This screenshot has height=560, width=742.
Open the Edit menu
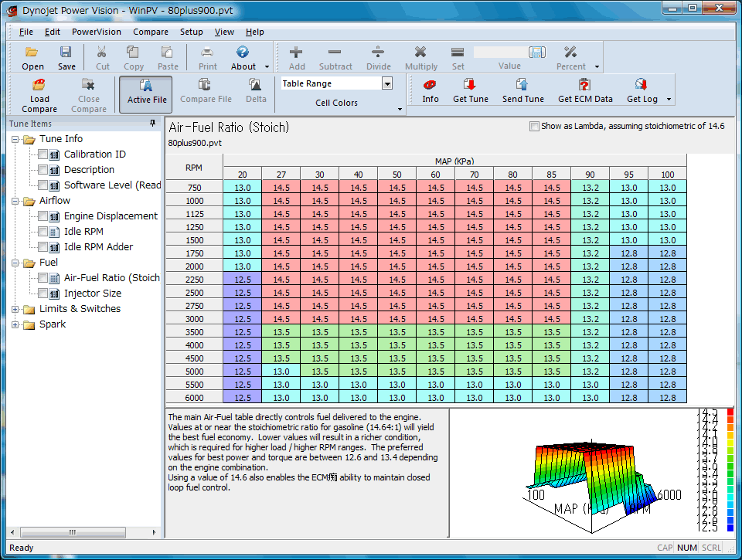click(x=52, y=32)
